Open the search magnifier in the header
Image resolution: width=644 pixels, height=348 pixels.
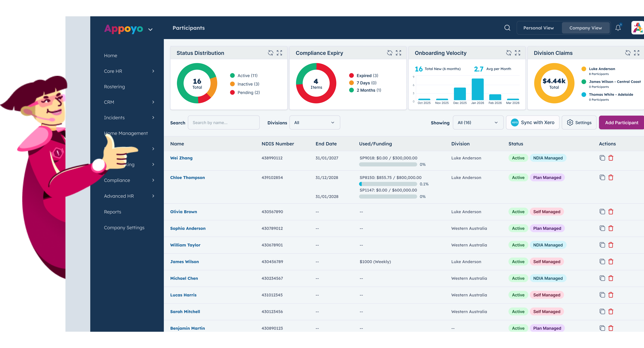tap(507, 28)
